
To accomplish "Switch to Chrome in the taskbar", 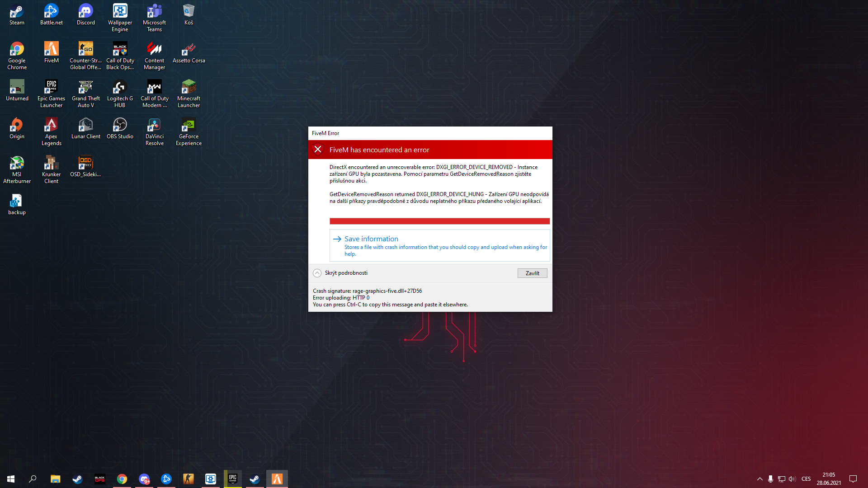I will click(122, 479).
